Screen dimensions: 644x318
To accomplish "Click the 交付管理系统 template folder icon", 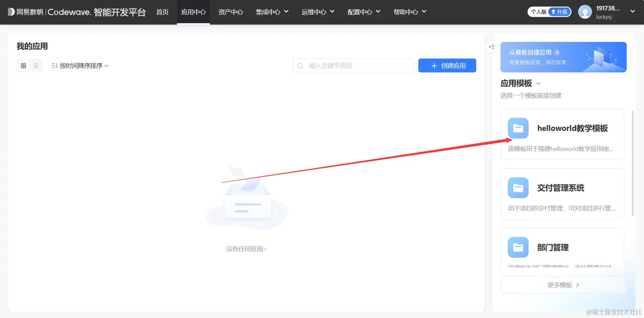I will (518, 187).
